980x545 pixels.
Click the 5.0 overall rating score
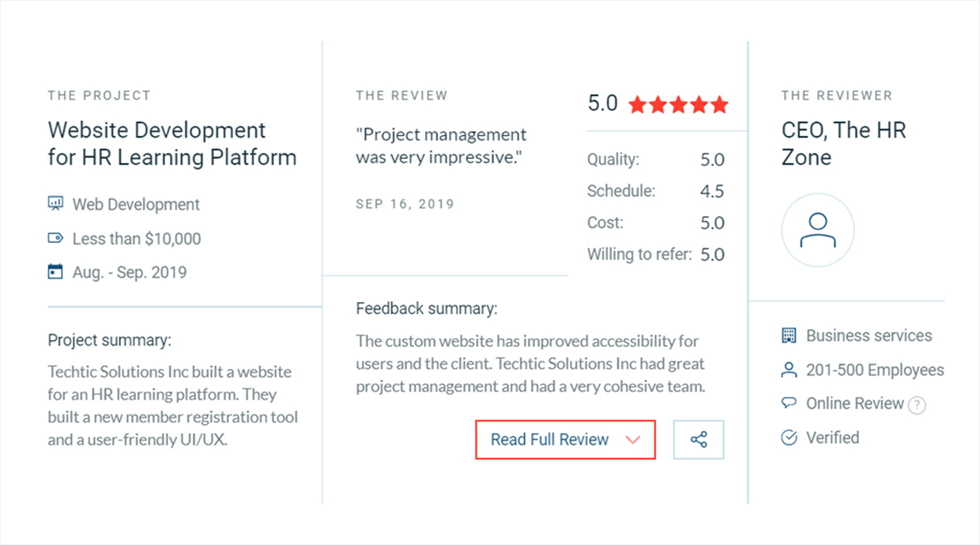pos(602,104)
